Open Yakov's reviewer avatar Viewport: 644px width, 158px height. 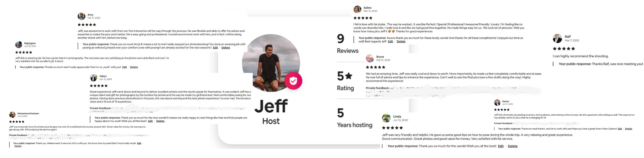(x=94, y=78)
